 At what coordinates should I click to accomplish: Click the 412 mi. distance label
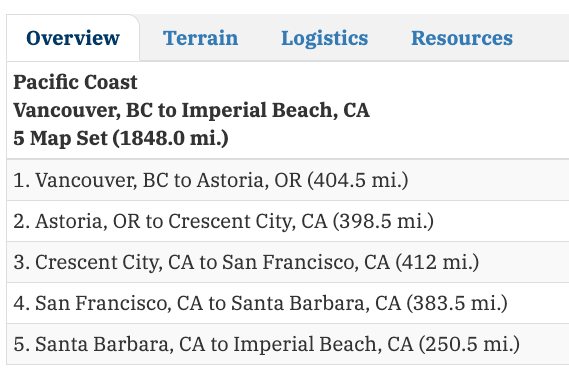point(437,262)
